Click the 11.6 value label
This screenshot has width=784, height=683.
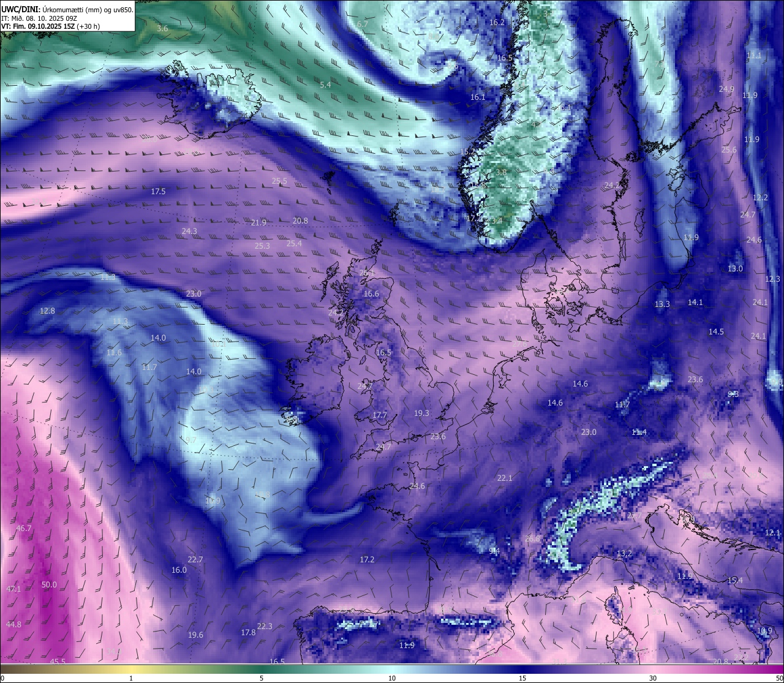coord(114,353)
